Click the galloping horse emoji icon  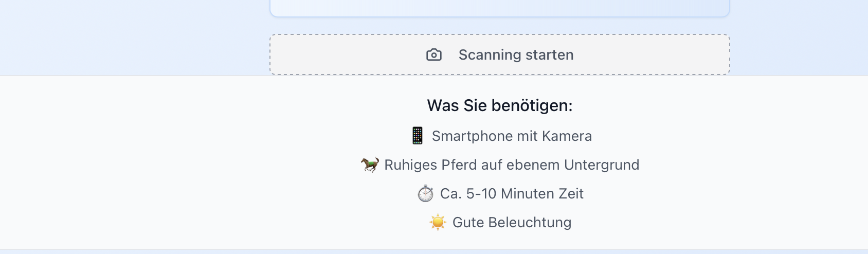(370, 165)
